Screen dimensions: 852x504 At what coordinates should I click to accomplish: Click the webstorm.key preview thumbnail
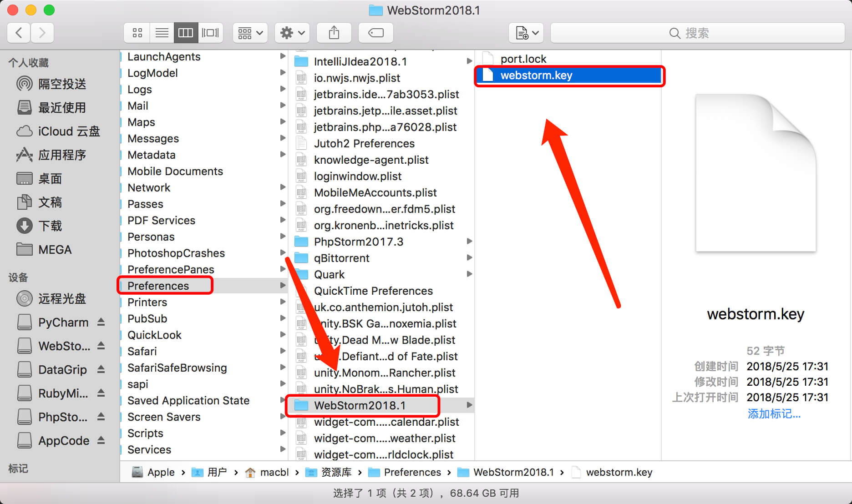(756, 173)
